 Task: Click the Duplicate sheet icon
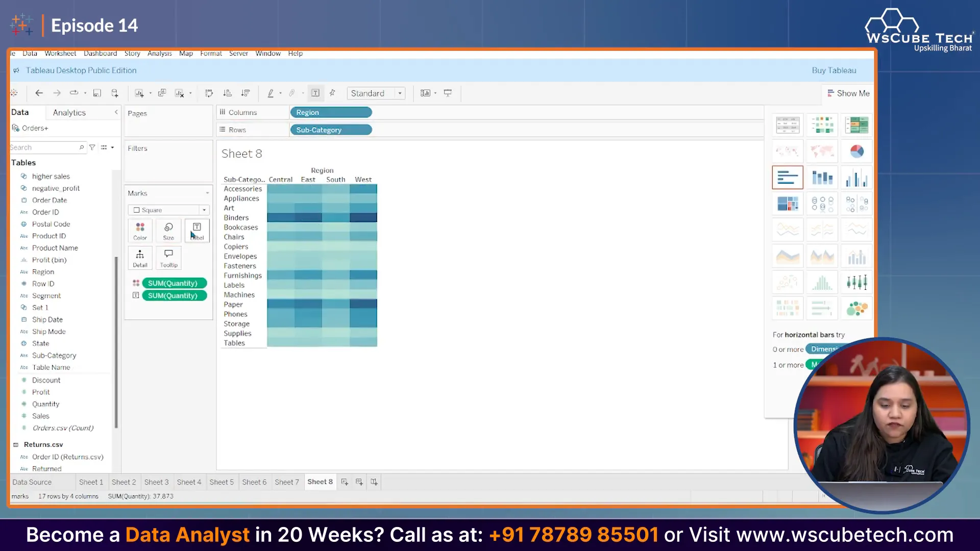(162, 93)
